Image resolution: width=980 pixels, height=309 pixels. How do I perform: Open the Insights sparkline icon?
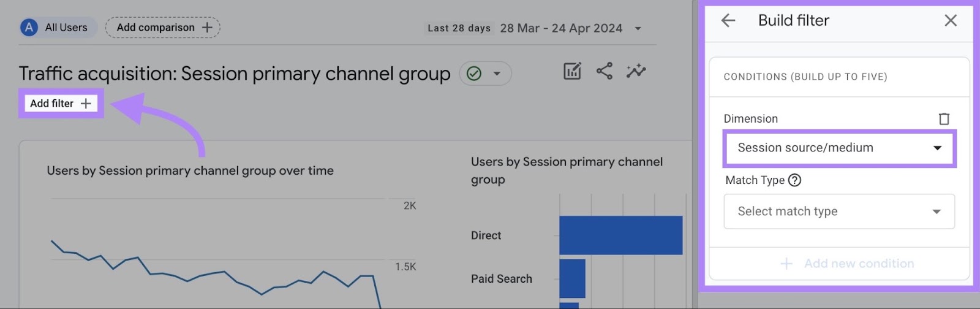[636, 71]
